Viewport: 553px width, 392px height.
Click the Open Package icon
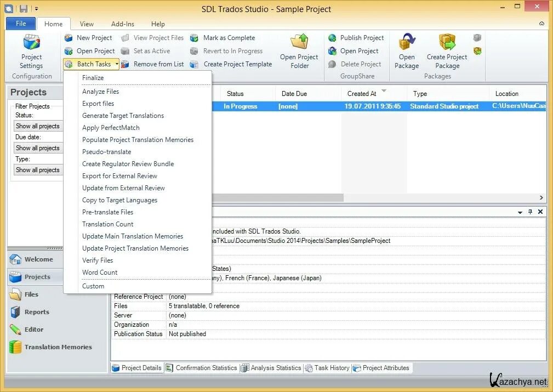coord(407,42)
